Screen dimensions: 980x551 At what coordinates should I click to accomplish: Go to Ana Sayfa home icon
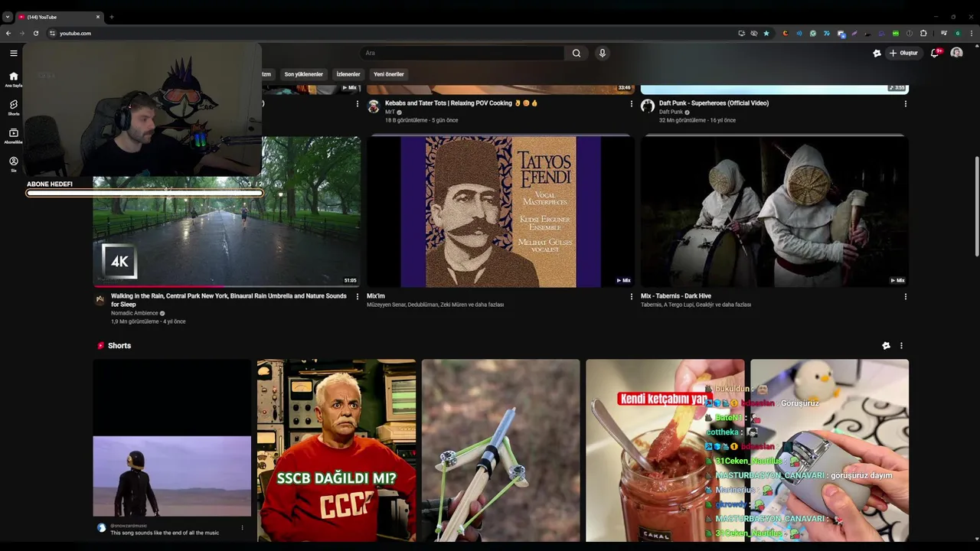pos(13,79)
